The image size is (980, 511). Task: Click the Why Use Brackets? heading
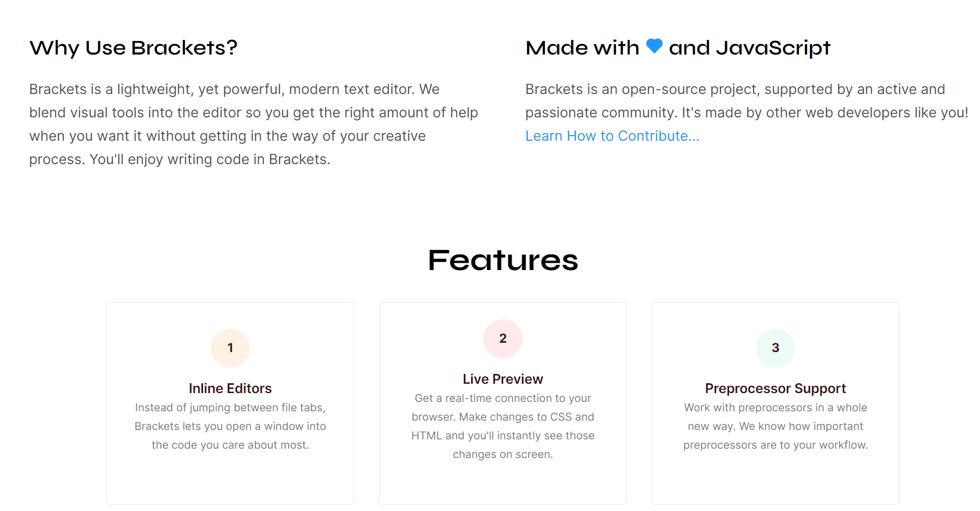click(x=133, y=48)
